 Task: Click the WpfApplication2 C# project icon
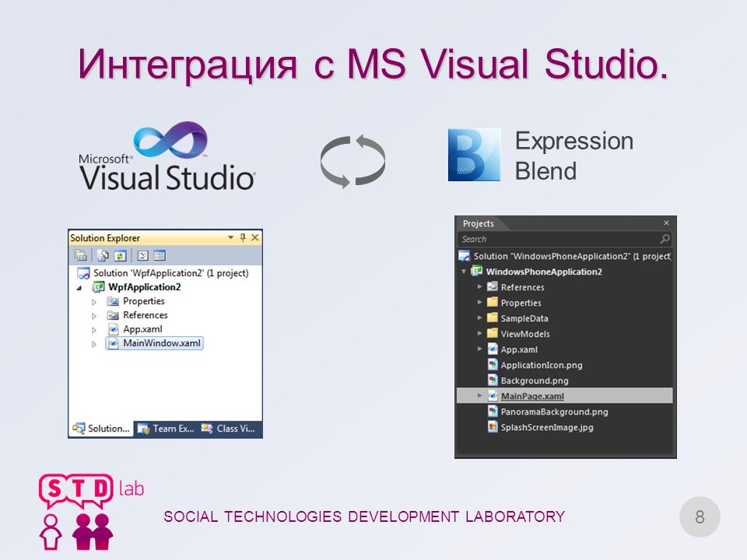pyautogui.click(x=98, y=287)
